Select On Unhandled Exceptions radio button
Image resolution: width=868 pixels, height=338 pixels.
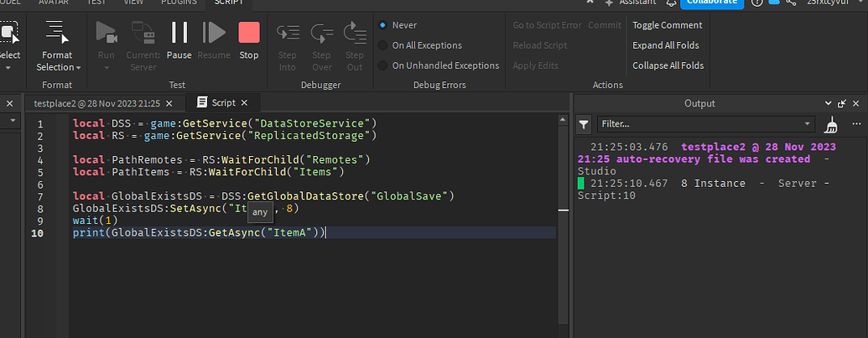click(382, 65)
